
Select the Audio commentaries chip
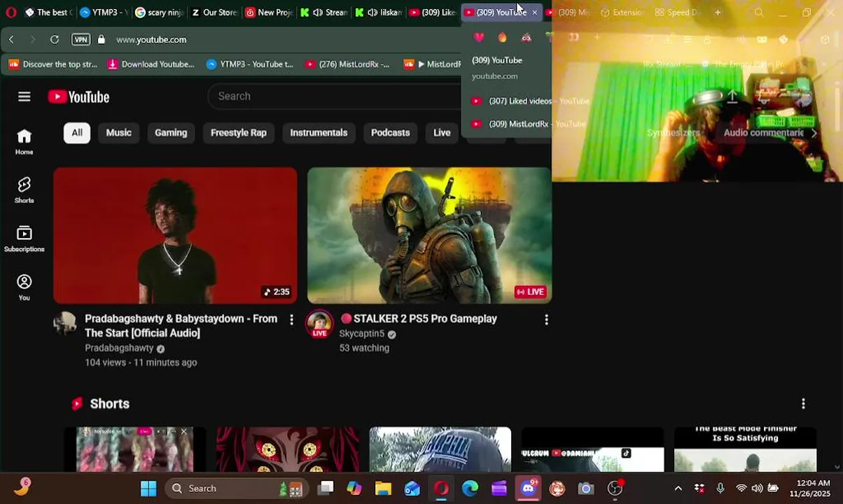[x=763, y=132]
